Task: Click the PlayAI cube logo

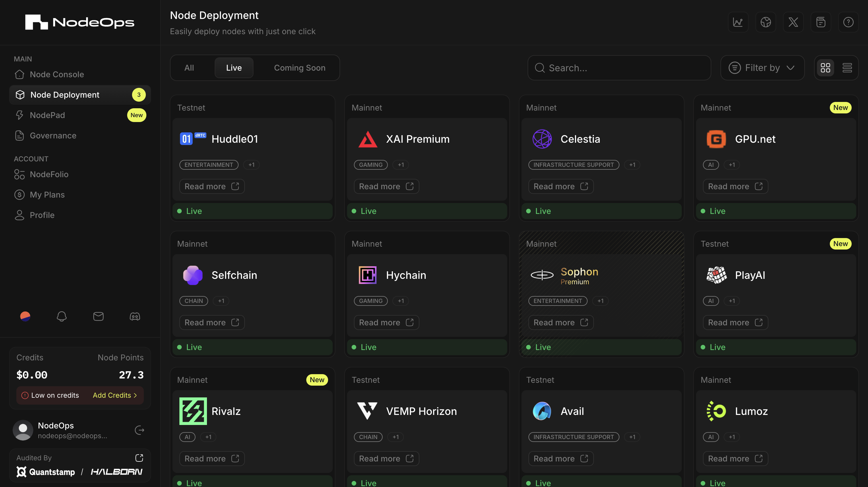Action: tap(716, 275)
